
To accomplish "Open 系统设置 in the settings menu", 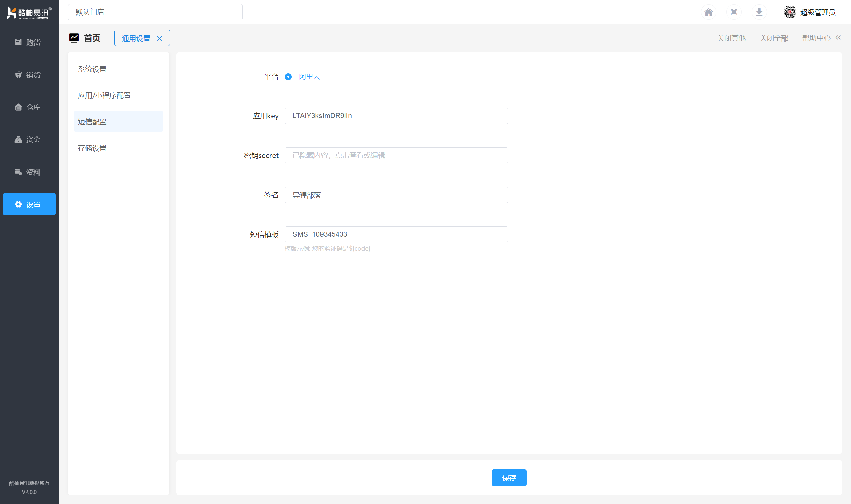I will click(93, 69).
